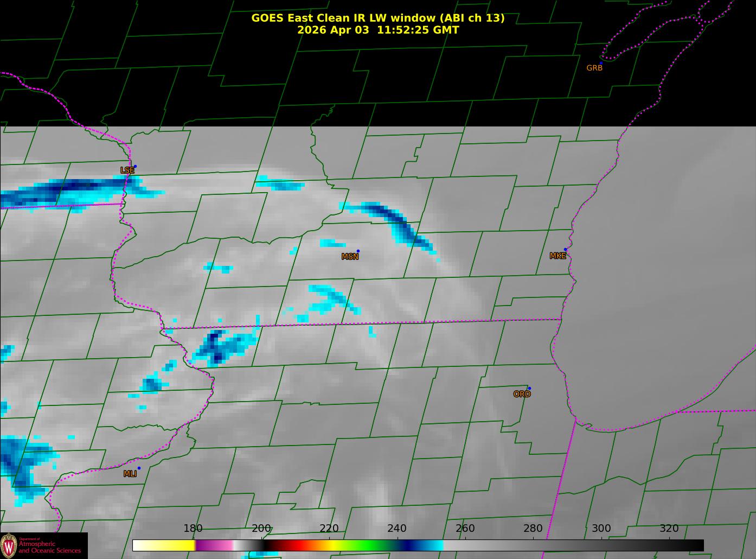Click the orange MSN station label

(350, 257)
